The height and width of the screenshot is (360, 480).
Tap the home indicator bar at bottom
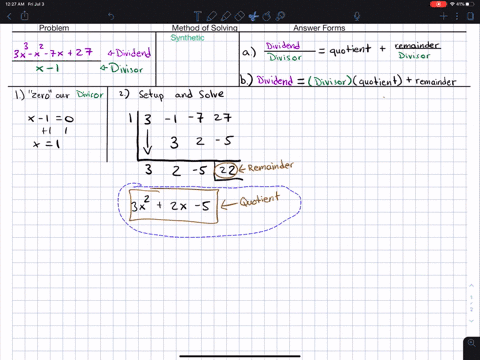click(x=240, y=356)
